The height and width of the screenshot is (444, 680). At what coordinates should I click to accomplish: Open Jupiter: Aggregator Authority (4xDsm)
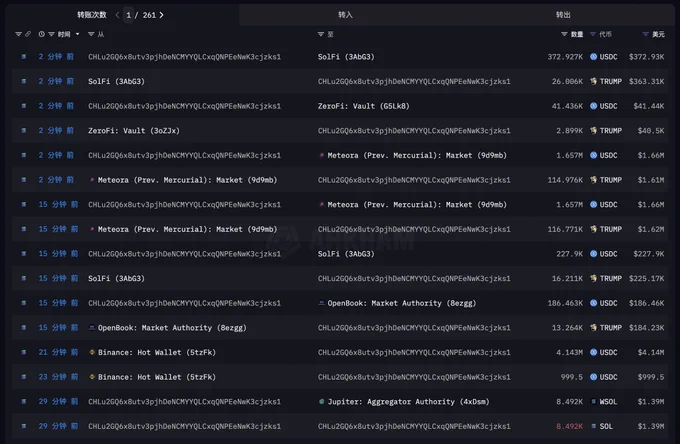(x=409, y=402)
